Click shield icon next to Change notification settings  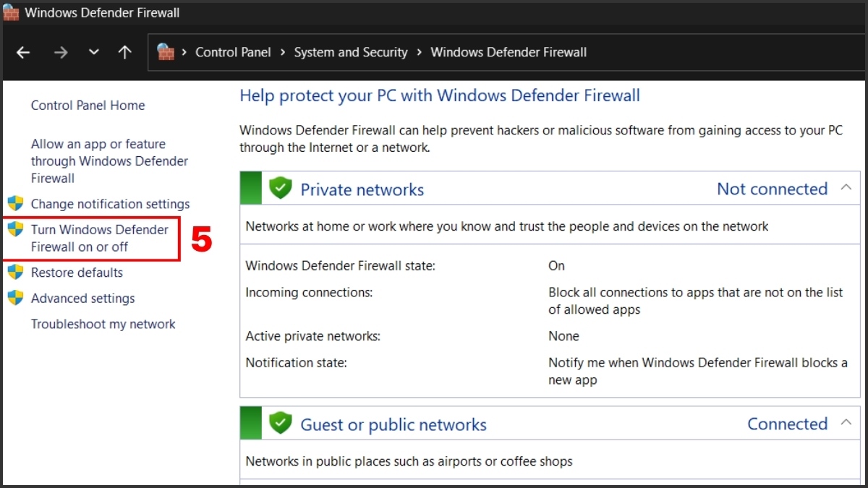15,204
